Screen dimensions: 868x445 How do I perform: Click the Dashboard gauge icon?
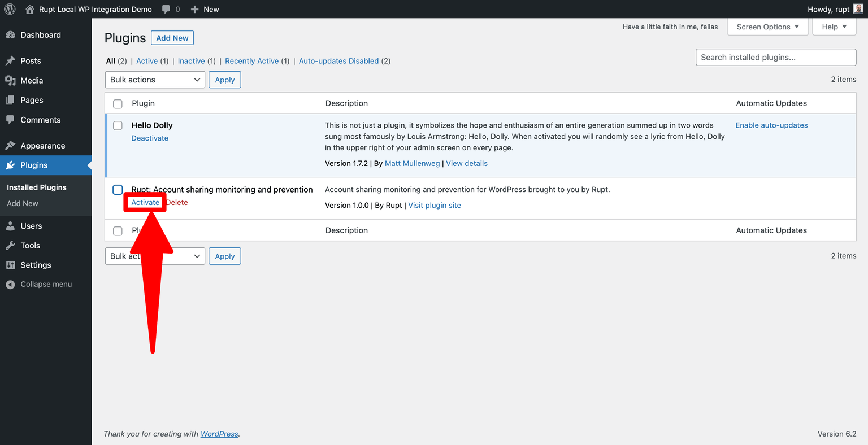pos(10,35)
